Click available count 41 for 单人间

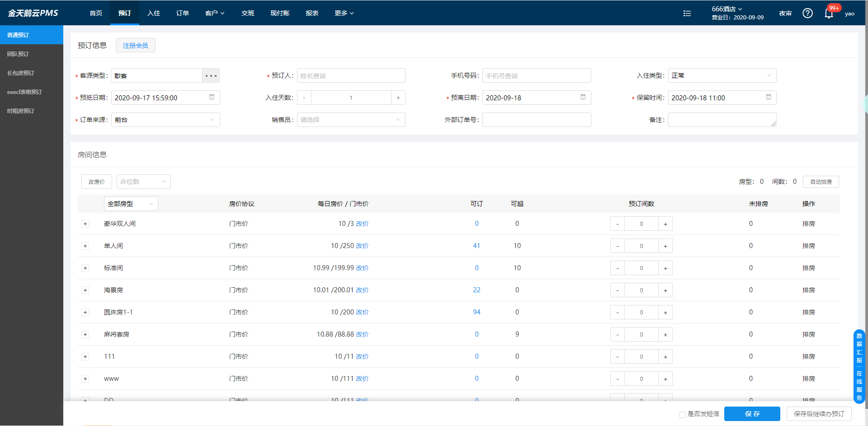(476, 246)
